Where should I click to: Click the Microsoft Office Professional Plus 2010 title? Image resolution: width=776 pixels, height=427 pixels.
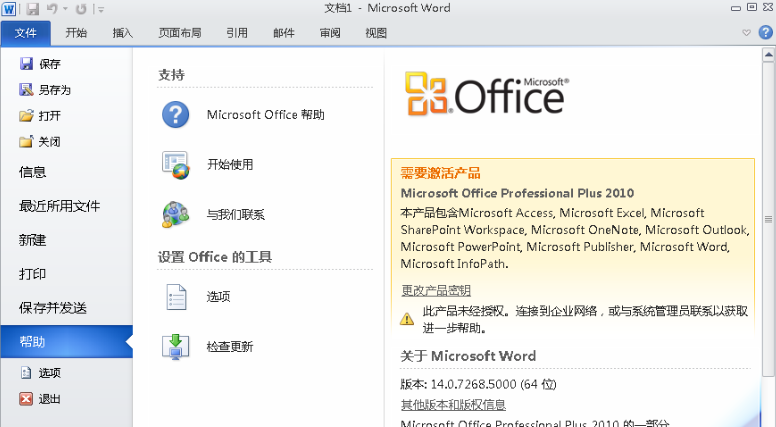(517, 193)
